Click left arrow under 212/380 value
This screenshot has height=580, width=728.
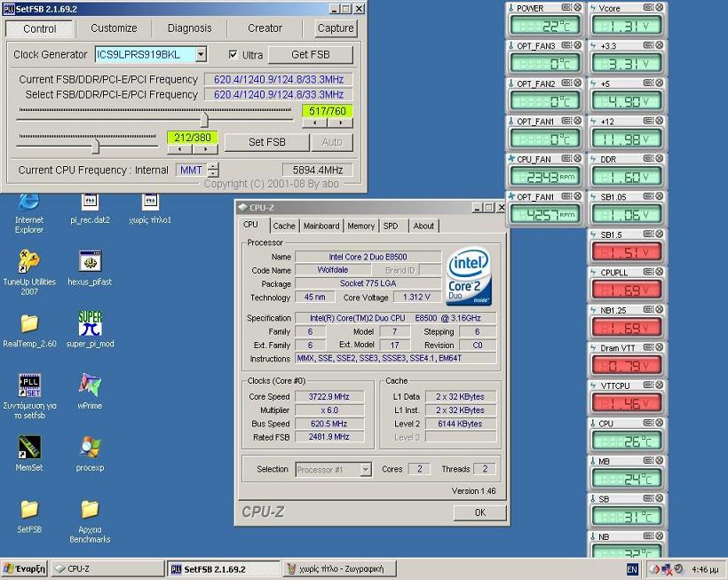179,149
